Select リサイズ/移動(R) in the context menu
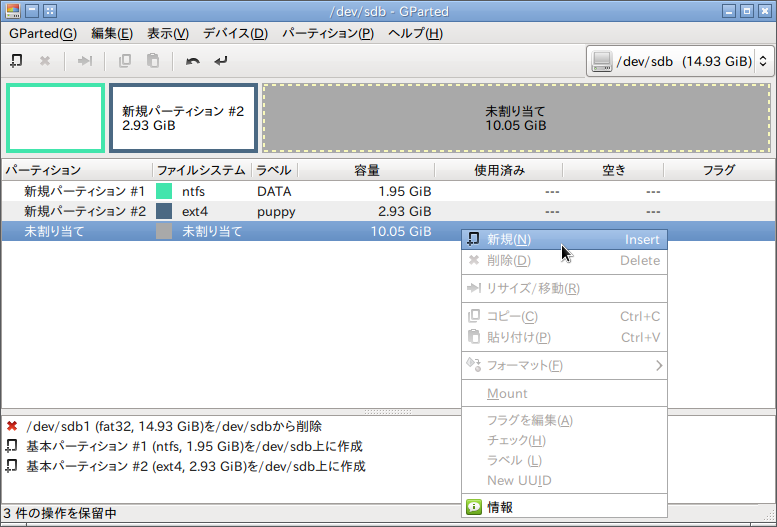The width and height of the screenshot is (777, 527). click(564, 288)
